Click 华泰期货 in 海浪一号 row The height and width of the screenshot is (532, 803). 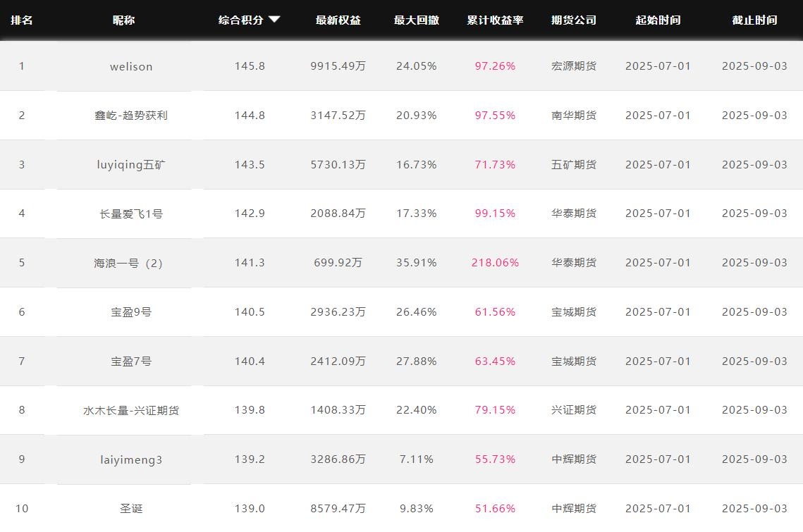coord(574,262)
